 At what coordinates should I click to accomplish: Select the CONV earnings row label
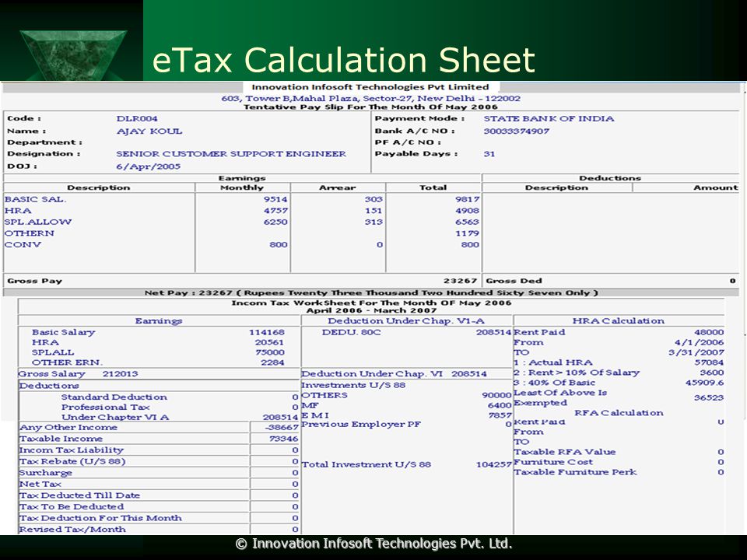coord(23,245)
